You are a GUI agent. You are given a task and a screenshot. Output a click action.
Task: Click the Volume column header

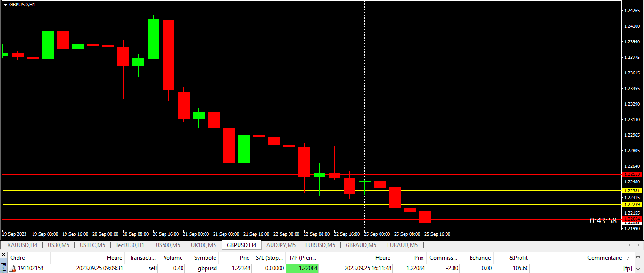[x=173, y=258]
